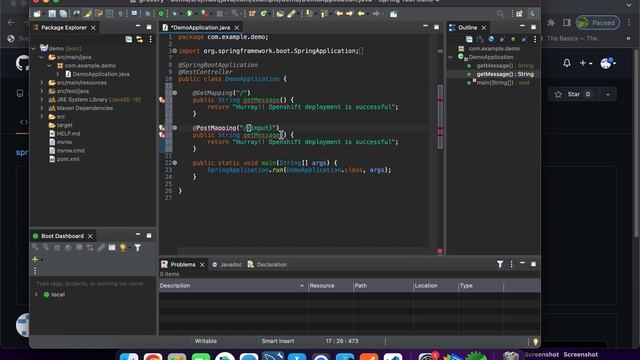Select HELP.md in Package Explorer
The width and height of the screenshot is (640, 360).
(x=68, y=133)
